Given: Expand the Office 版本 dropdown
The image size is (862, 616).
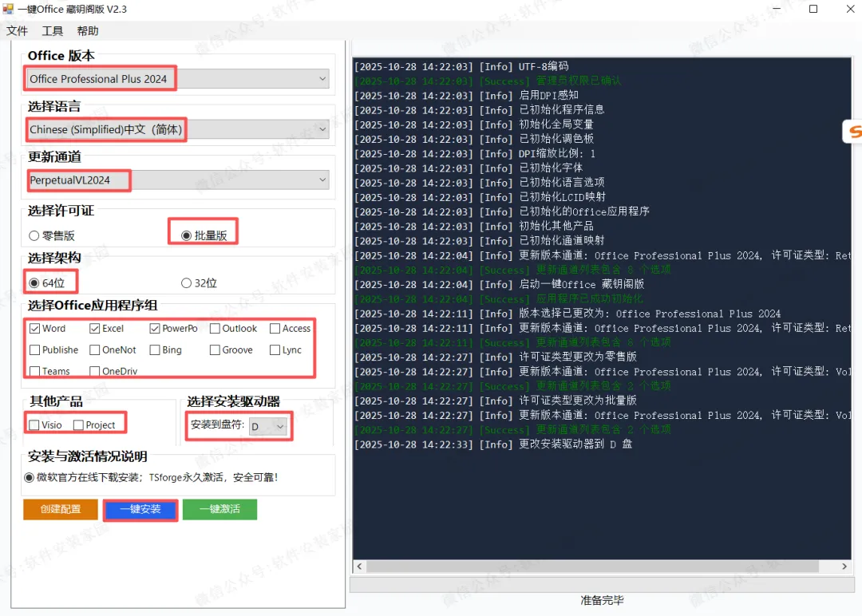Looking at the screenshot, I should point(178,79).
